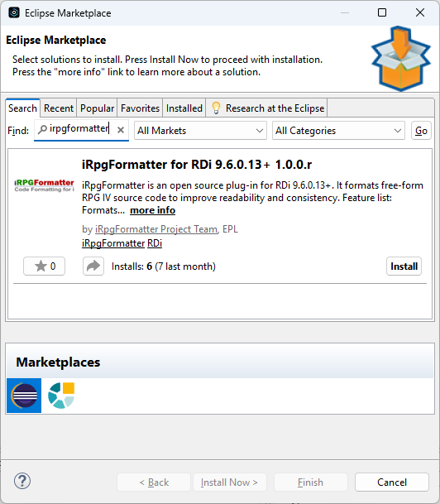The image size is (440, 504).
Task: Open the help question mark icon
Action: click(x=22, y=481)
